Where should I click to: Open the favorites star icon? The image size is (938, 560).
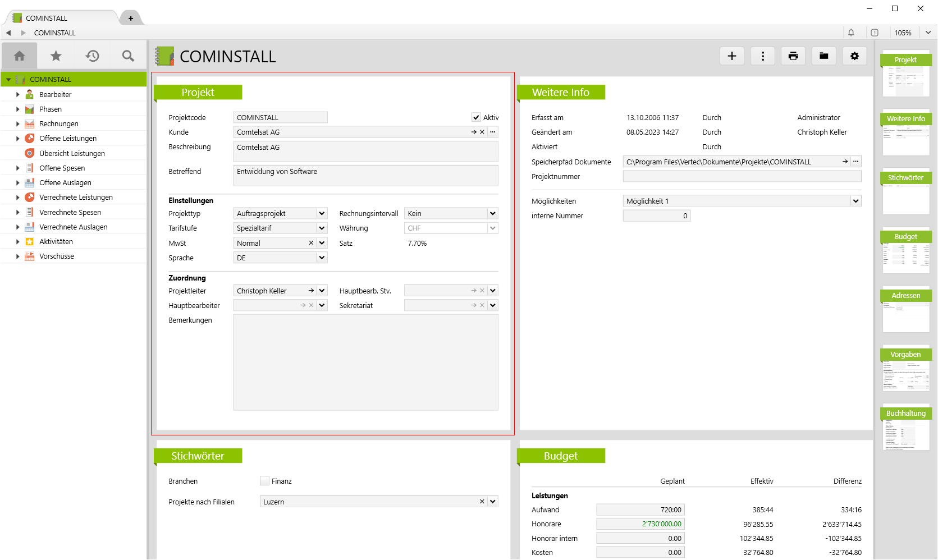[56, 56]
